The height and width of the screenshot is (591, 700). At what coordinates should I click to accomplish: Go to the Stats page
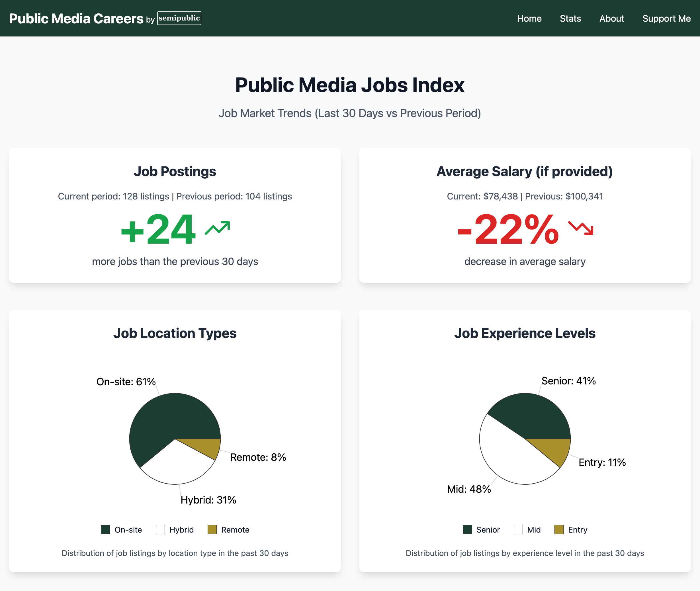(x=570, y=19)
